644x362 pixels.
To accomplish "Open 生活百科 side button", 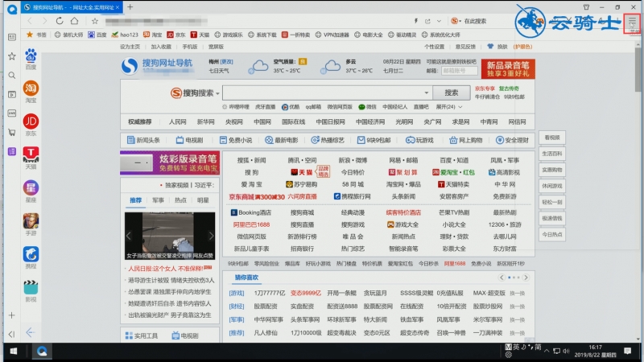I will coord(552,154).
